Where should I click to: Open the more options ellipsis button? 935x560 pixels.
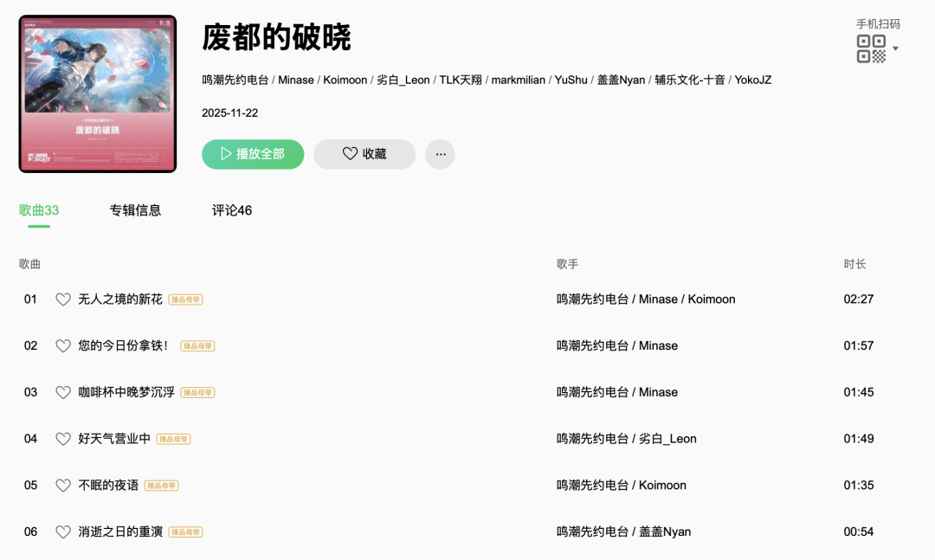(x=440, y=154)
